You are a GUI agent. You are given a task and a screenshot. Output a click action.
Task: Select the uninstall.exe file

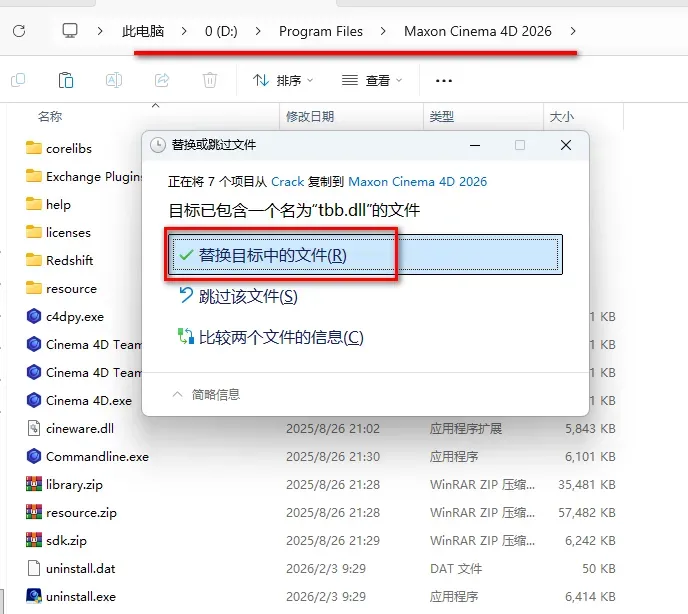coord(71,596)
